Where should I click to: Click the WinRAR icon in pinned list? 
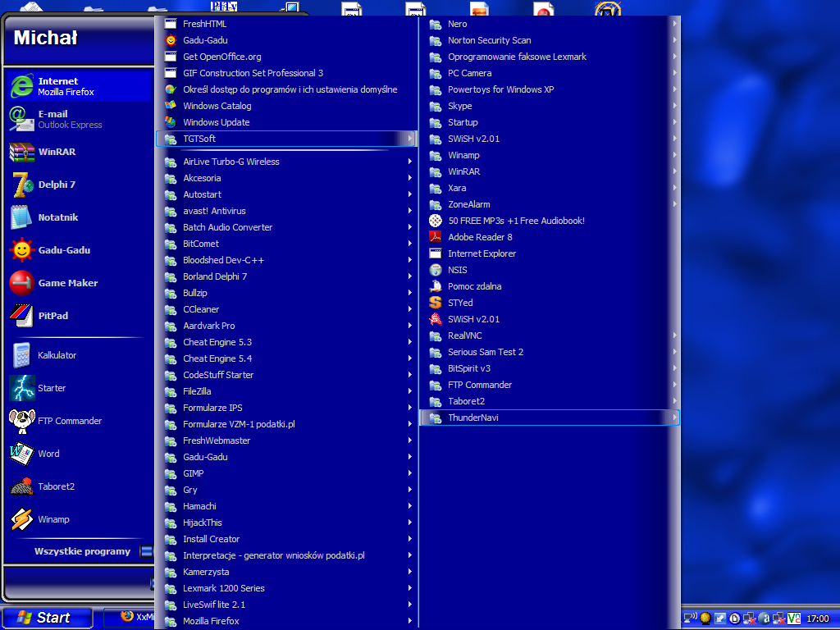(21, 152)
